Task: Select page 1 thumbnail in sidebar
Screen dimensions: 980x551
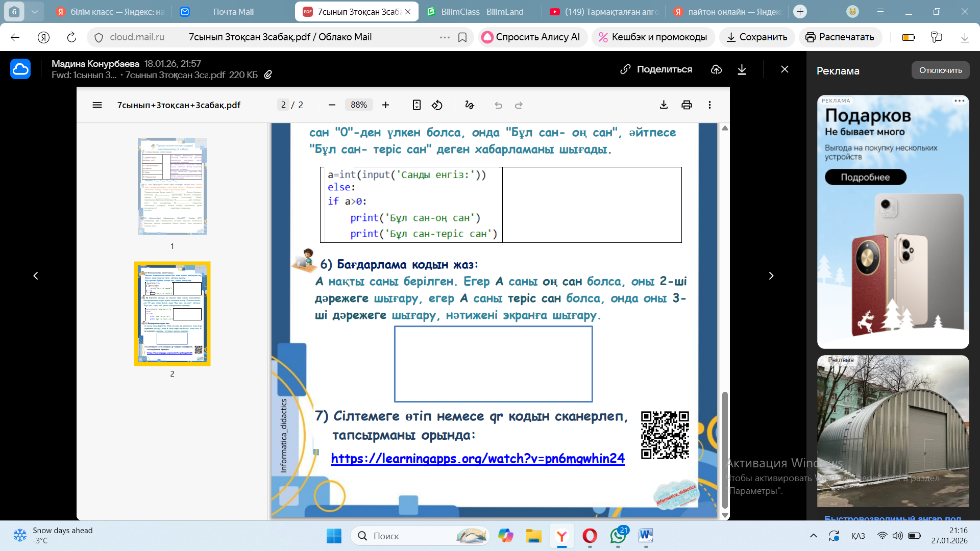Action: (172, 186)
